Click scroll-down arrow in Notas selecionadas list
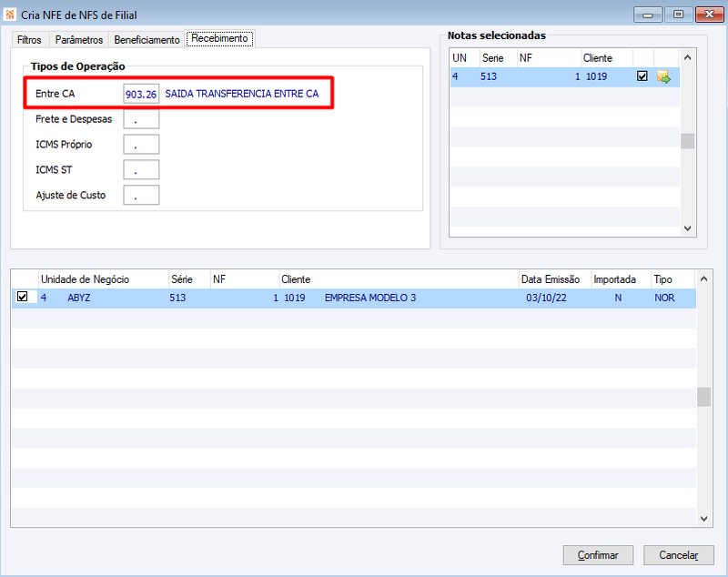Viewport: 728px width, 577px height. (688, 228)
